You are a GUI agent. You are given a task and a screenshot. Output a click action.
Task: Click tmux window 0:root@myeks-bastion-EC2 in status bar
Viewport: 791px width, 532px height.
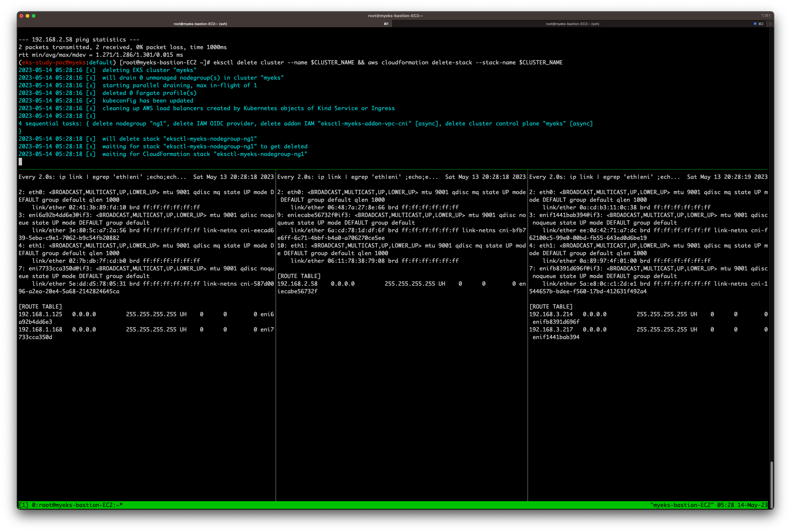pos(77,505)
